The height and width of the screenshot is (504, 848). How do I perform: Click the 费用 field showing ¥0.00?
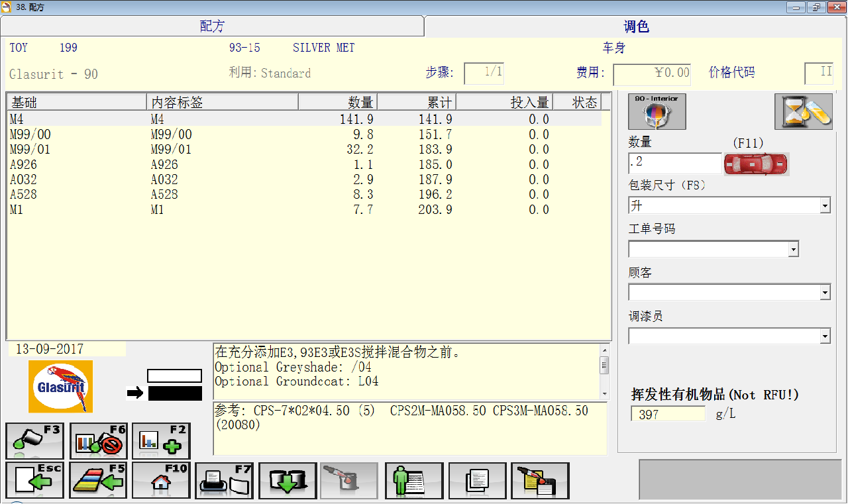tap(652, 74)
